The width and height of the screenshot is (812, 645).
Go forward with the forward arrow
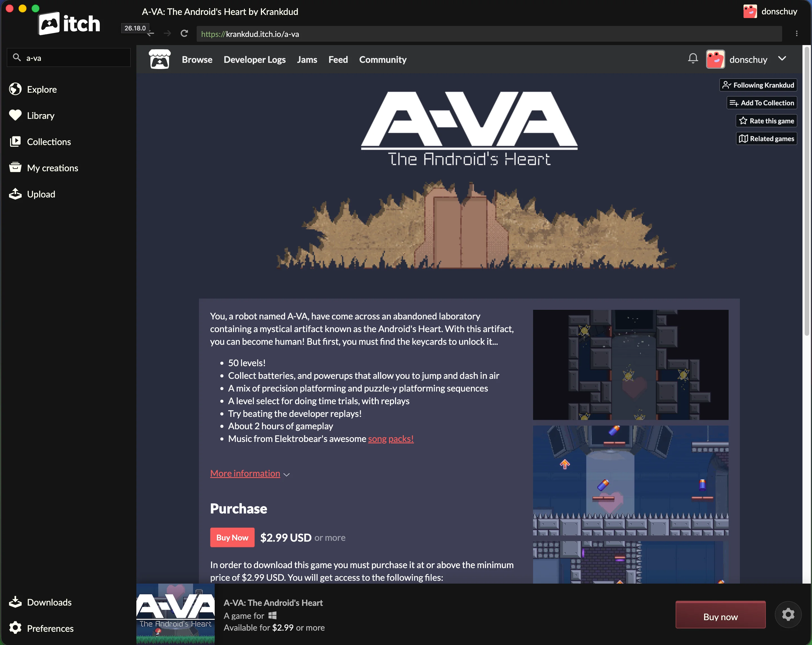[x=168, y=34]
